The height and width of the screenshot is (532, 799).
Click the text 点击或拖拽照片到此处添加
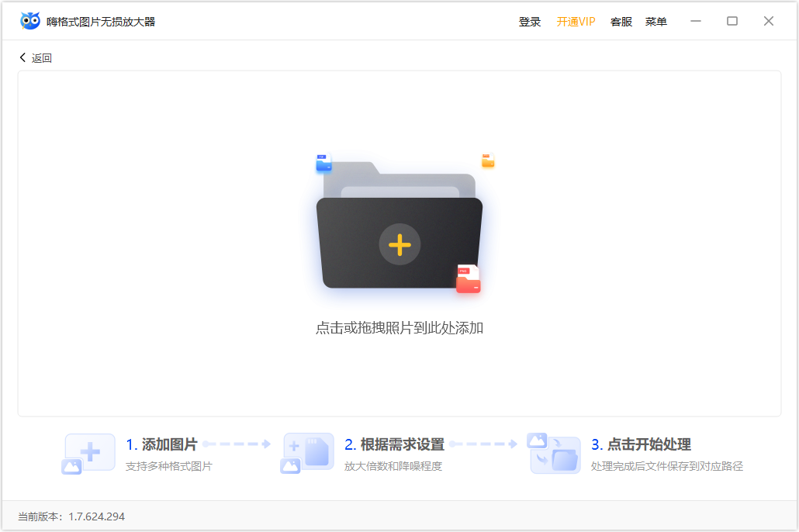point(399,328)
